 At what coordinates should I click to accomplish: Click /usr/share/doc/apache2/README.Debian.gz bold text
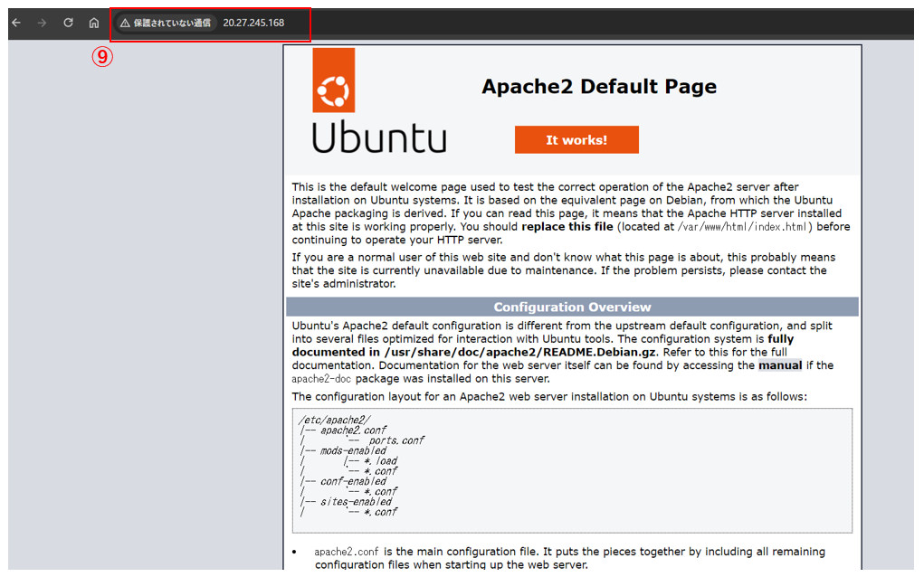click(519, 352)
